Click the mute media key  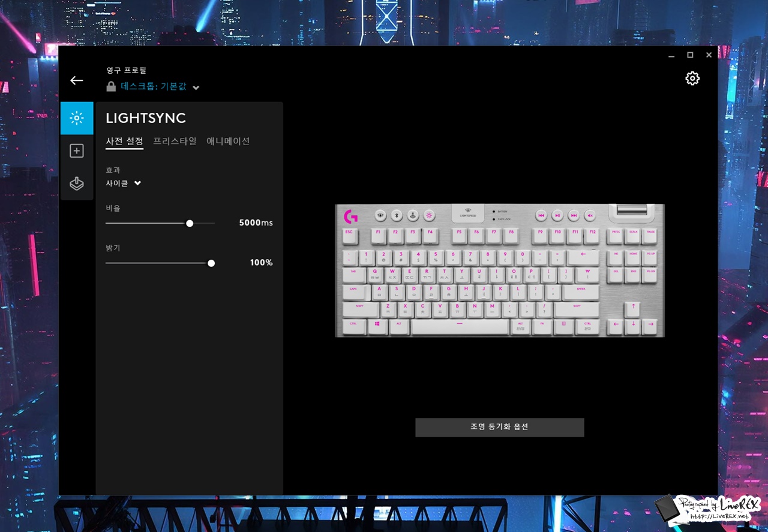(x=590, y=215)
